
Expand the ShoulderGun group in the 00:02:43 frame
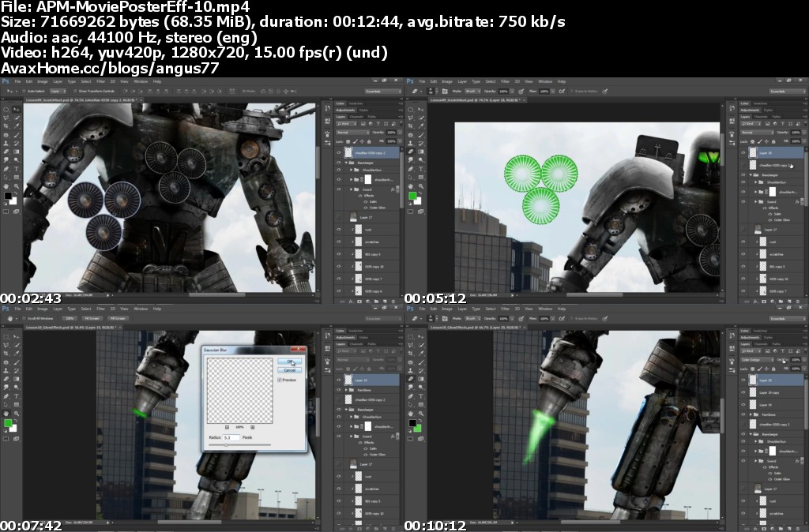pyautogui.click(x=351, y=170)
